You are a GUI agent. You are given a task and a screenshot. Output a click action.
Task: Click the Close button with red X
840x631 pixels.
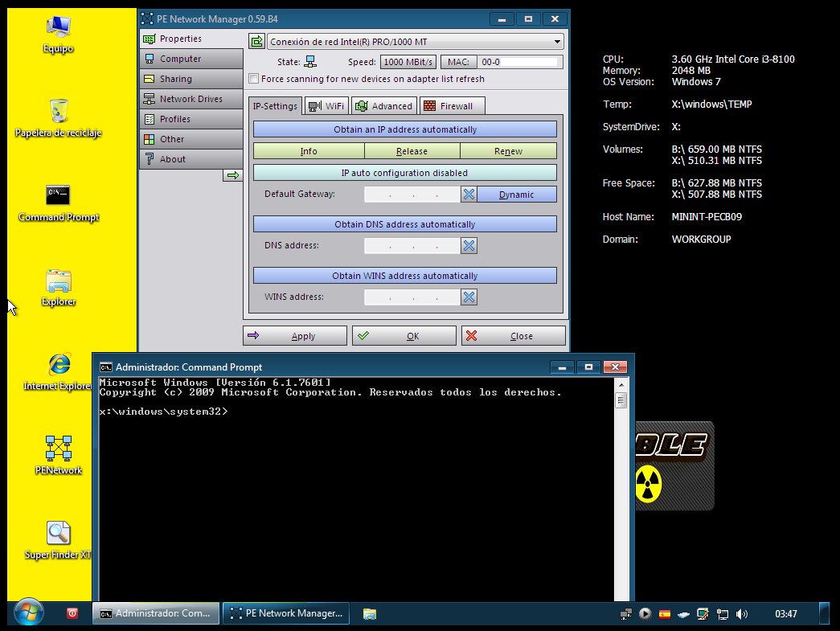pos(513,336)
